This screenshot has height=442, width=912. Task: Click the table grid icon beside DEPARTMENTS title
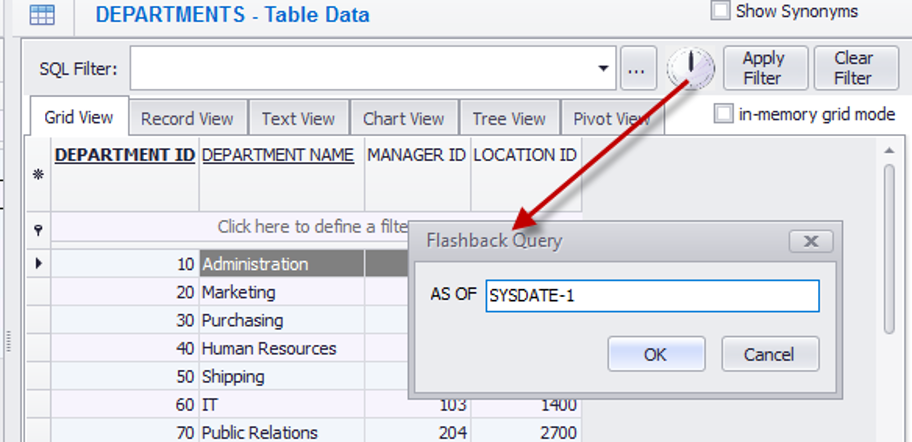[x=42, y=15]
